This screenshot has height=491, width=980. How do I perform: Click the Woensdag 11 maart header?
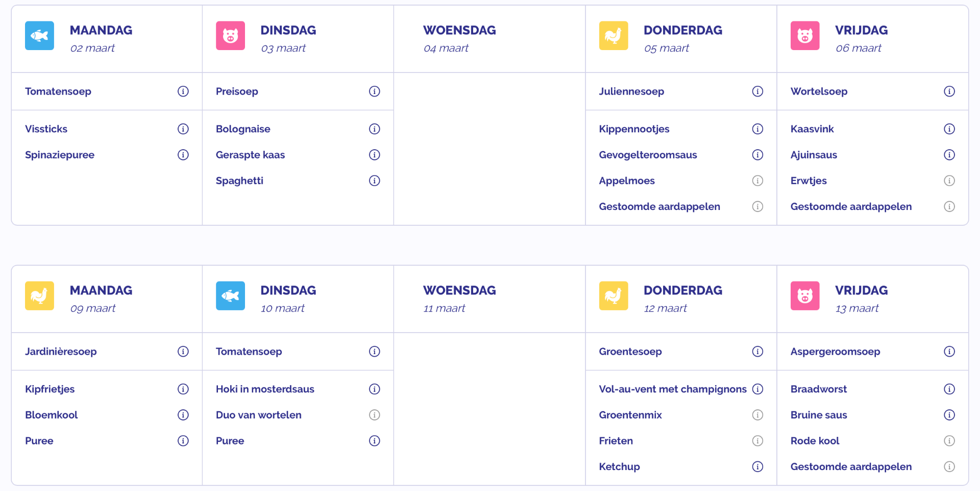[459, 298]
